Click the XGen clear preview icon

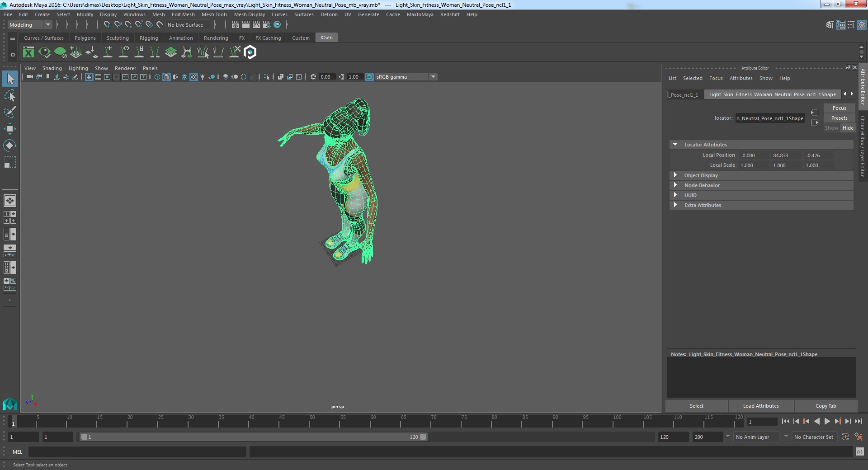tap(60, 52)
